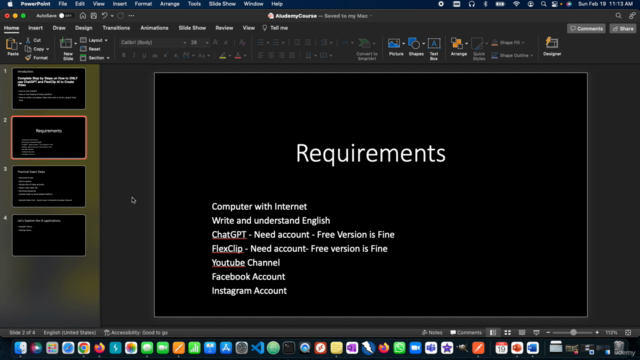The image size is (640, 360).
Task: Expand the Copy dropdown arrow
Action: point(47,49)
